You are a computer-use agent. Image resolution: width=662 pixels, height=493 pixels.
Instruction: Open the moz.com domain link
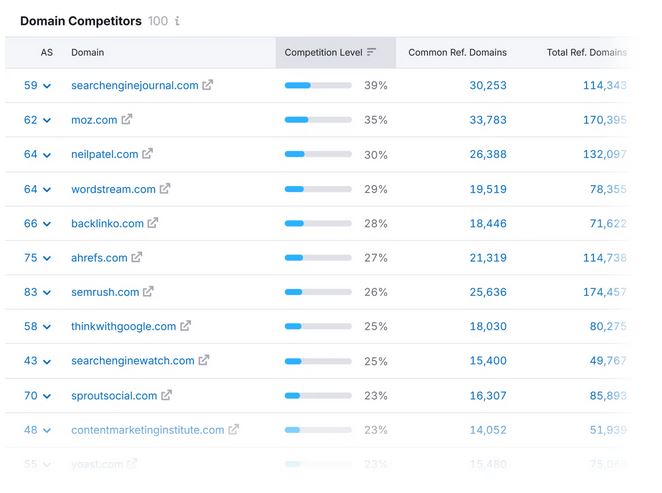tap(94, 120)
